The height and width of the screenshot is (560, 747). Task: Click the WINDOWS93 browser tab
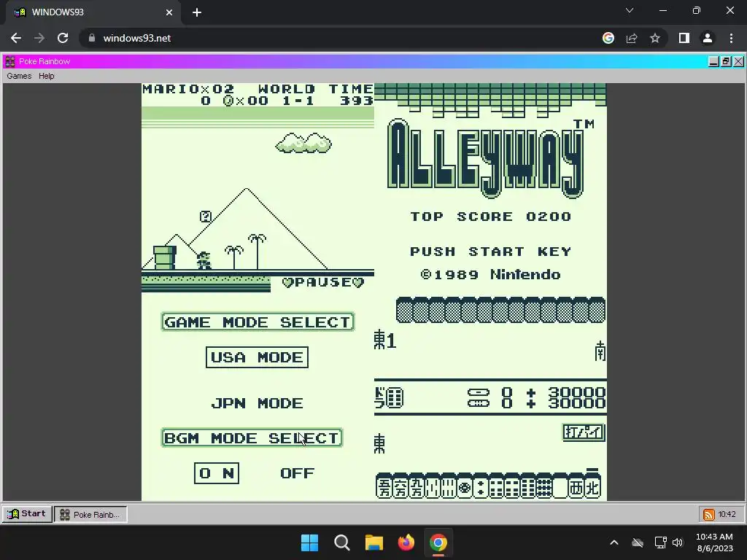(93, 12)
